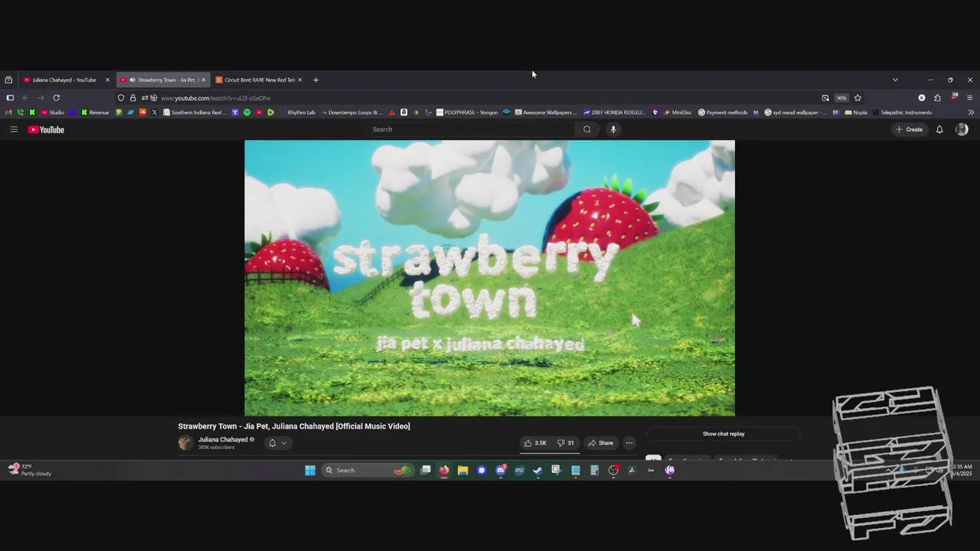Open Discord from the taskbar
The image size is (980, 551).
500,470
